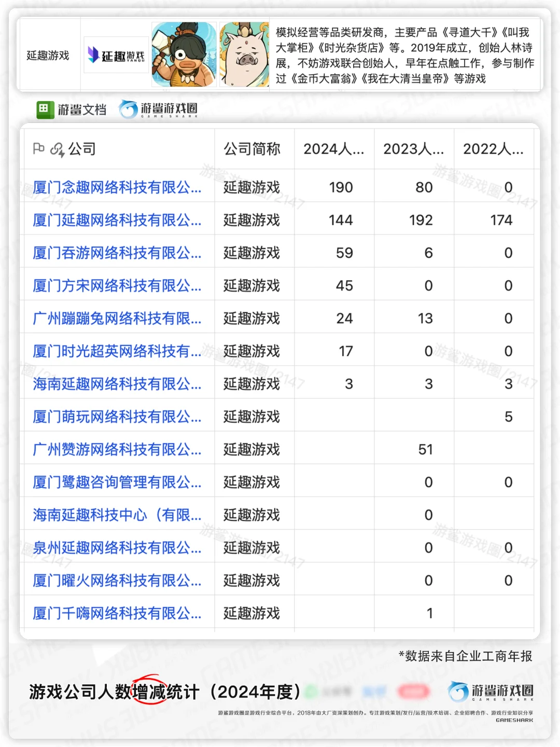560x747 pixels.
Task: Click the 190 value for 厦门念趣
Action: click(341, 187)
